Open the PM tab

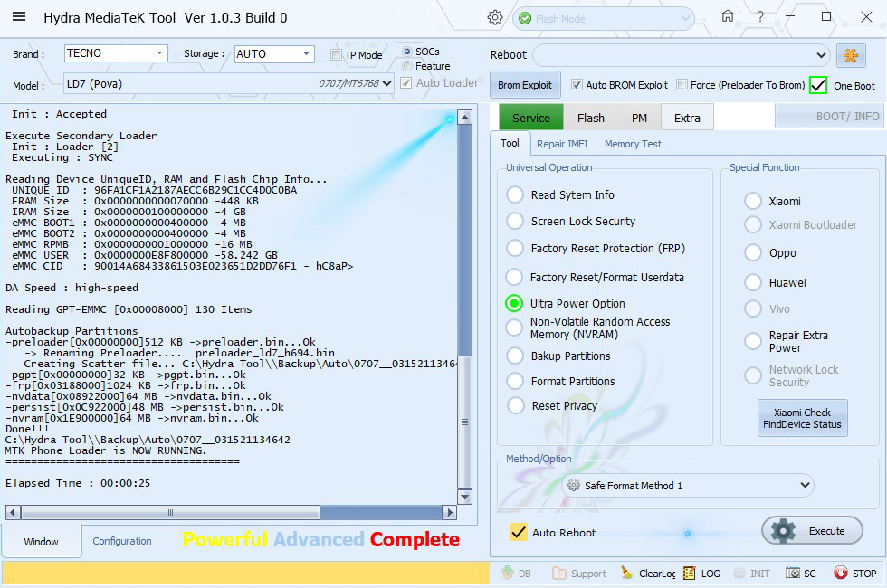pos(639,118)
